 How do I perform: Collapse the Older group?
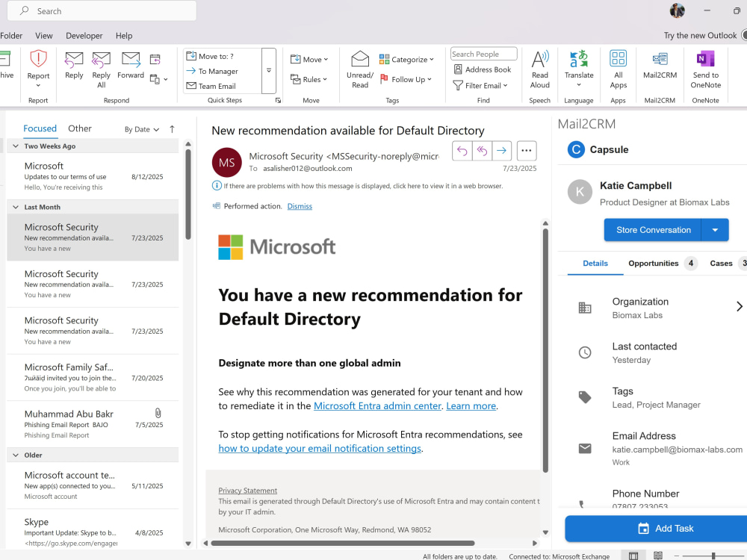pyautogui.click(x=16, y=455)
